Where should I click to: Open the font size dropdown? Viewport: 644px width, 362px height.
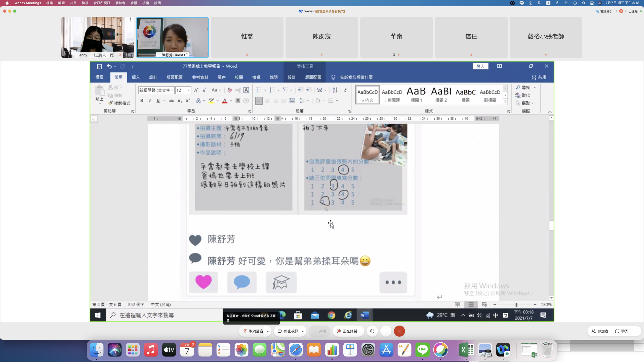point(188,90)
